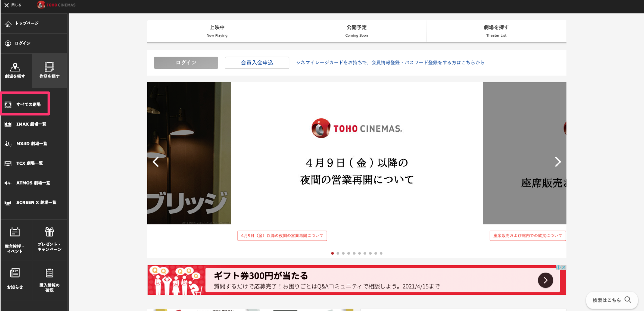Select the first red carousel dot
The width and height of the screenshot is (644, 311).
[332, 253]
